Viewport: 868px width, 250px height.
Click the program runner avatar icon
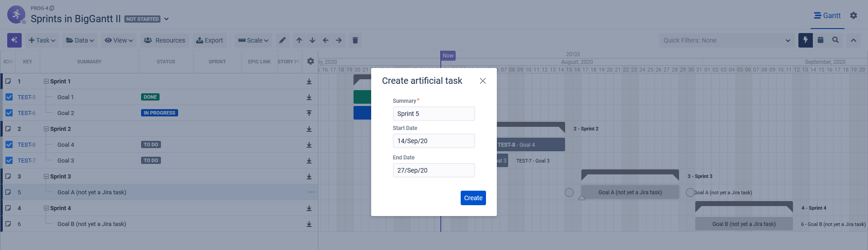[16, 14]
